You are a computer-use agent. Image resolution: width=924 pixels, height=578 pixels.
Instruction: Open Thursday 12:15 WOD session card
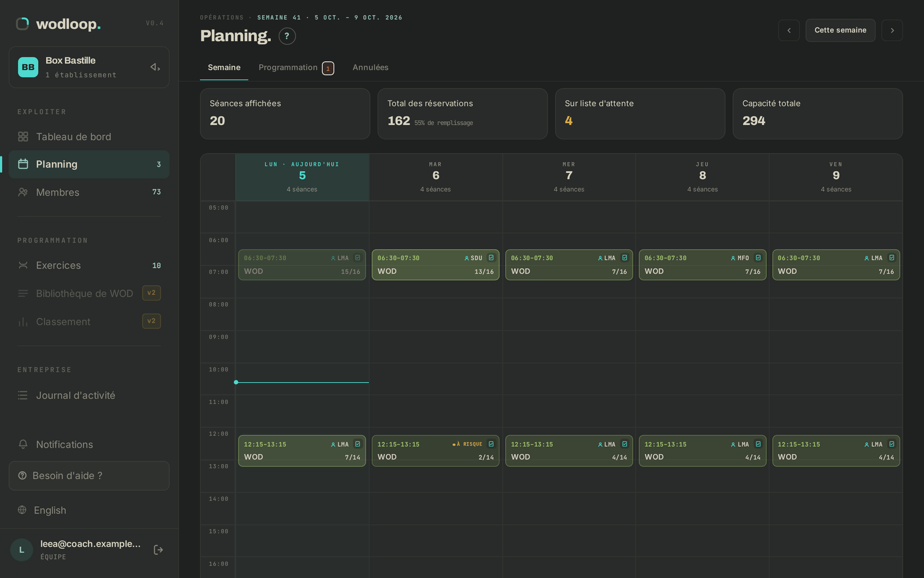point(702,451)
